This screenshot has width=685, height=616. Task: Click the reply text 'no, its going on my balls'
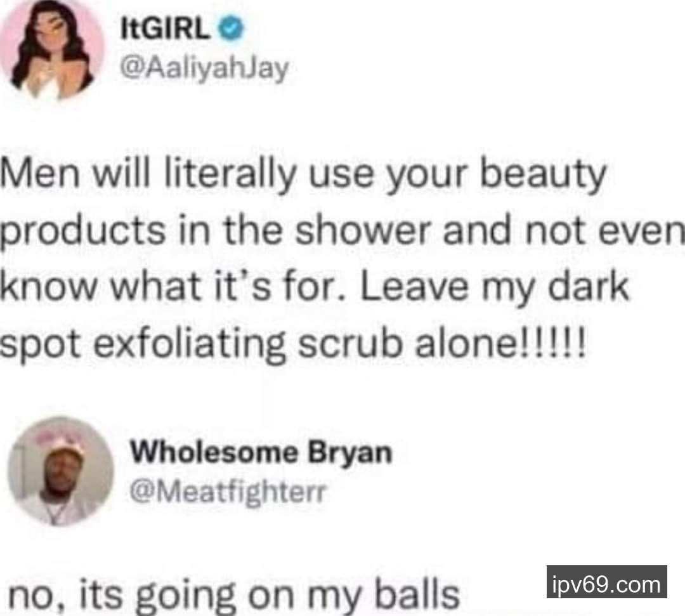click(234, 594)
